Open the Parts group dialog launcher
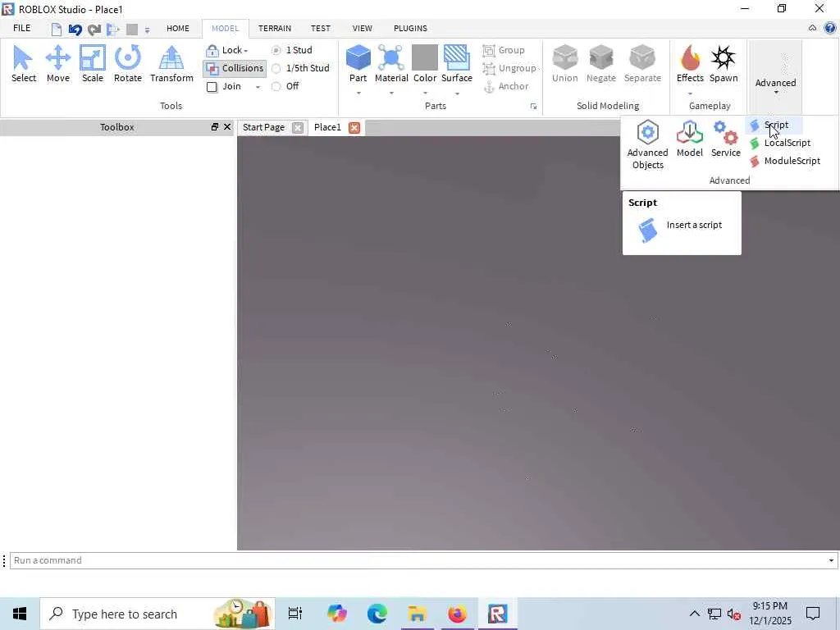Image resolution: width=840 pixels, height=630 pixels. (x=533, y=106)
